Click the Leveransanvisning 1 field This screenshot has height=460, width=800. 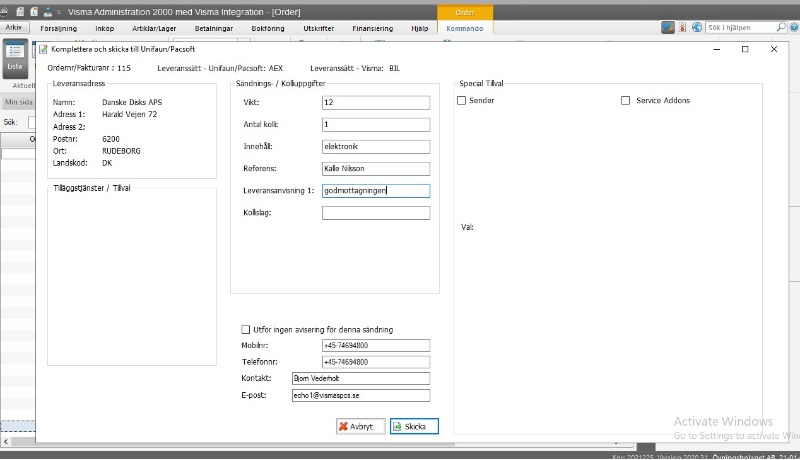click(x=376, y=191)
